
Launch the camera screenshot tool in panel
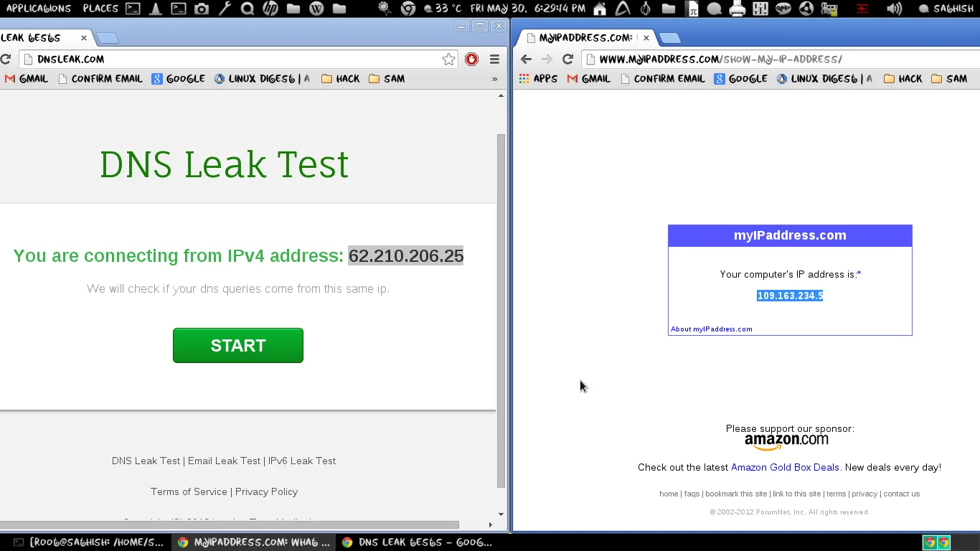coord(202,9)
